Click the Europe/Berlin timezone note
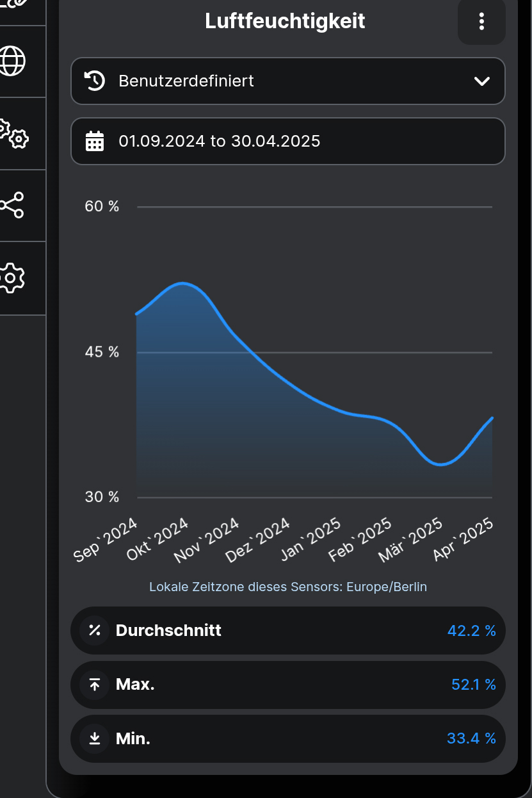The height and width of the screenshot is (798, 532). [287, 587]
